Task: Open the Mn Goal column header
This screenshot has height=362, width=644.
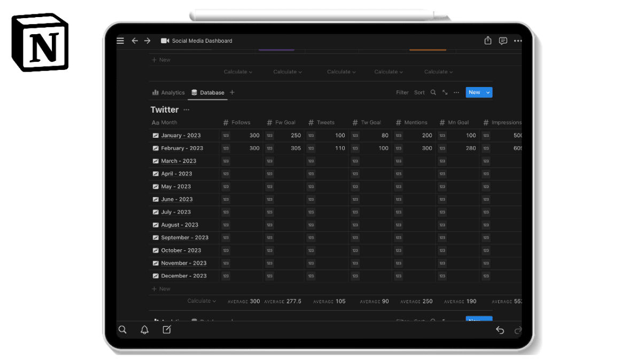Action: coord(454,122)
